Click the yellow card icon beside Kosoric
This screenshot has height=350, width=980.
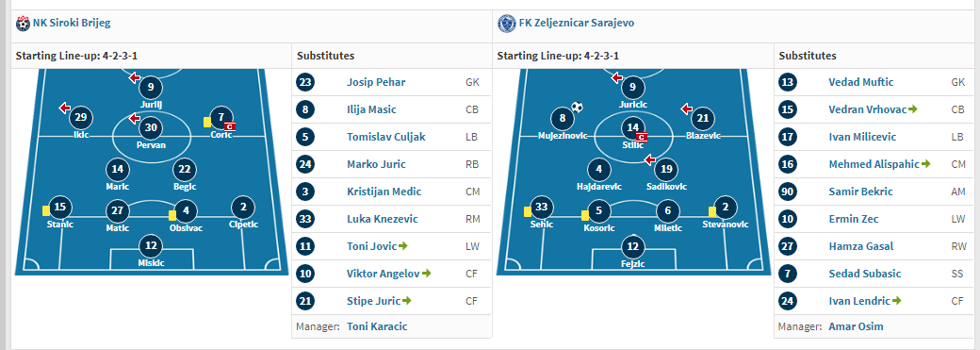click(x=585, y=215)
